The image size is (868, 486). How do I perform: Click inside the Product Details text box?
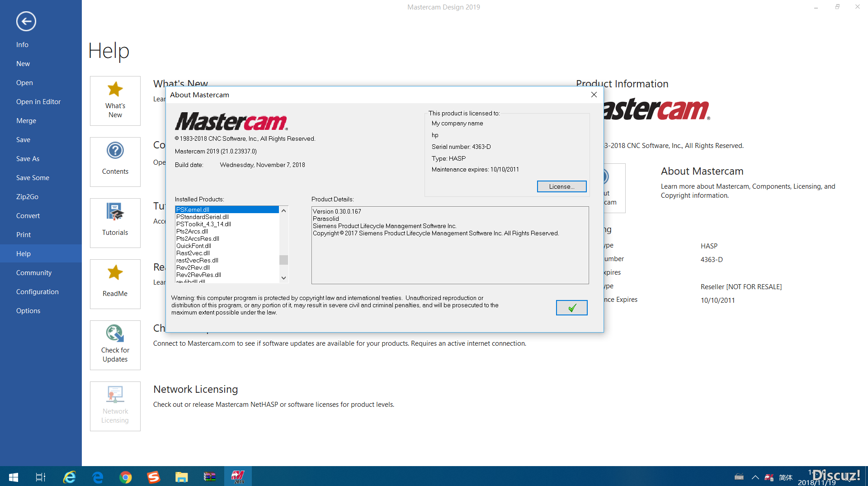click(x=450, y=245)
